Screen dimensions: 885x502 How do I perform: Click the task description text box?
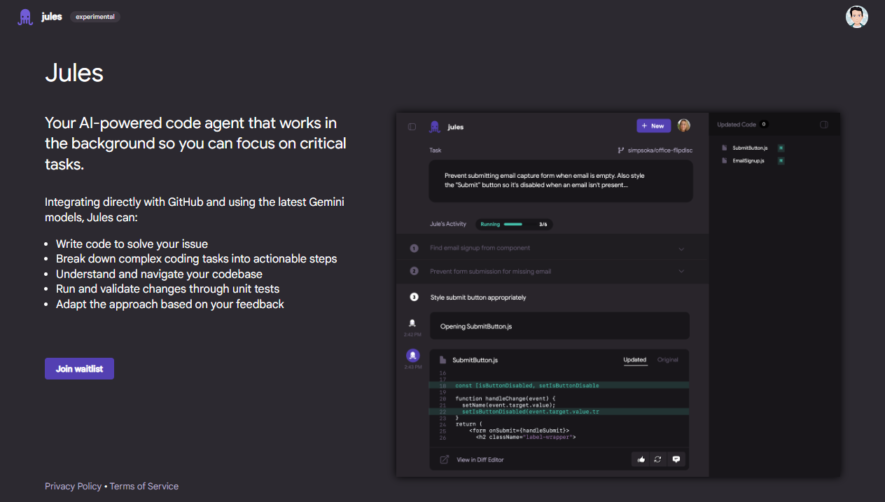point(560,181)
